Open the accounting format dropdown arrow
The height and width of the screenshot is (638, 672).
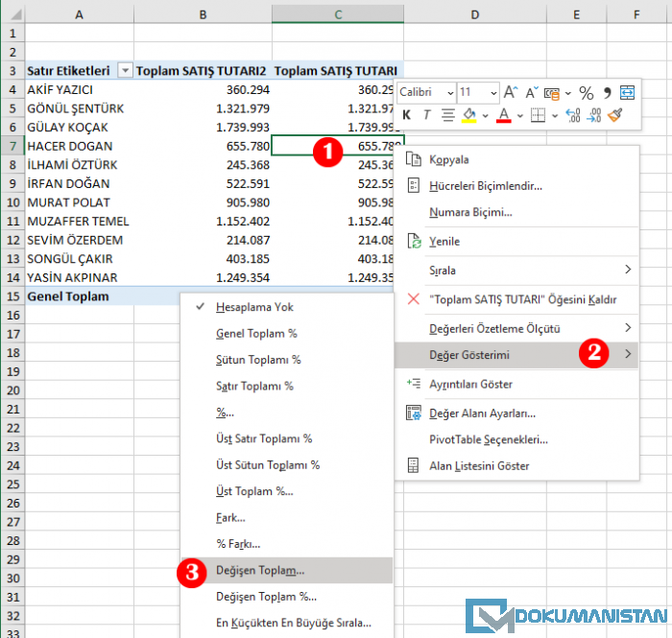tap(568, 93)
